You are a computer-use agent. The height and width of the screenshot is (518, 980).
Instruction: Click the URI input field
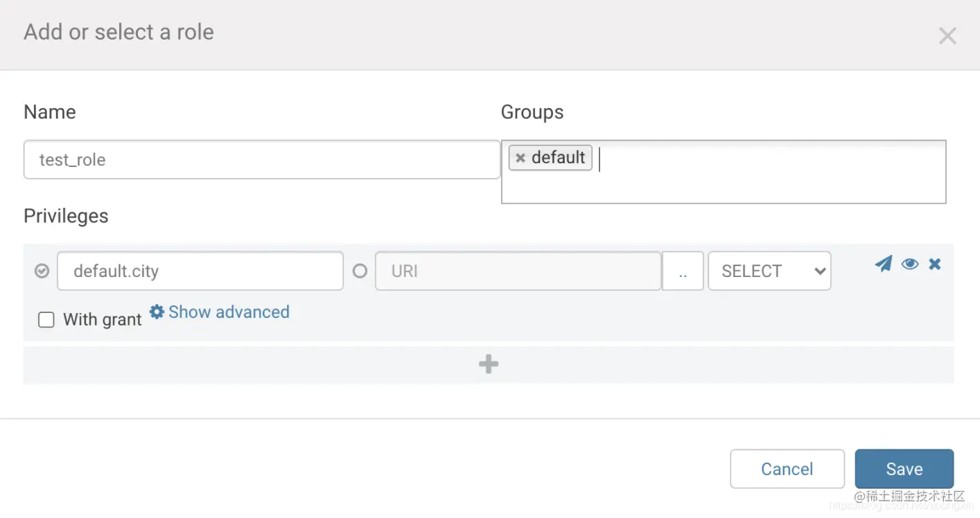click(518, 271)
